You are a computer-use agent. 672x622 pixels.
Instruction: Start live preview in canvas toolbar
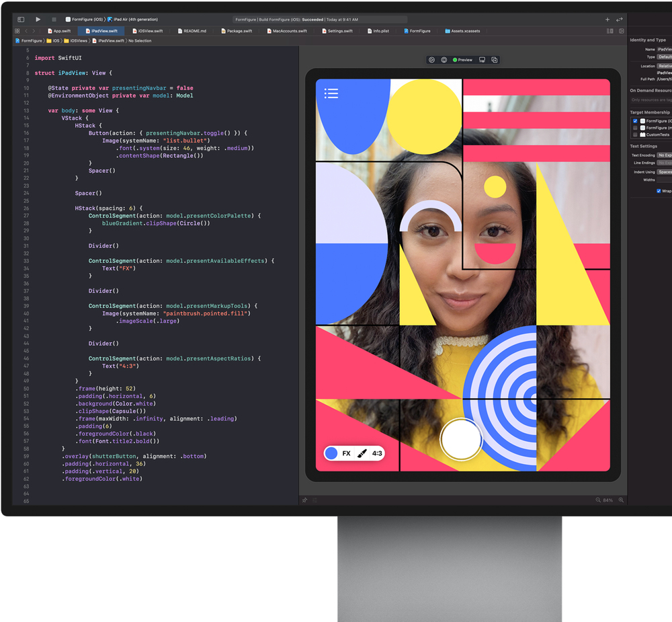point(431,60)
